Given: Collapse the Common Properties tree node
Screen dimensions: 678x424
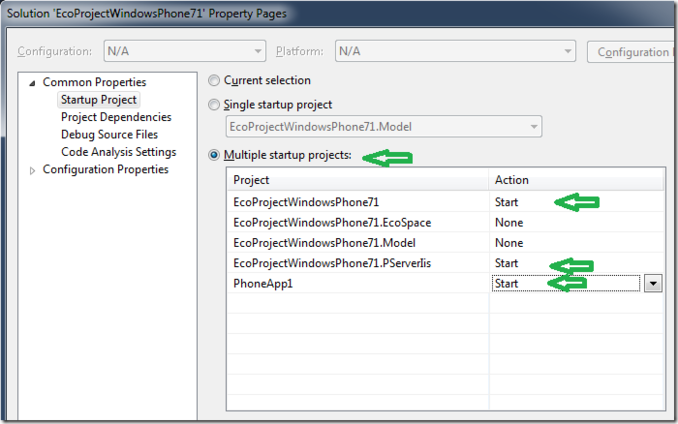Looking at the screenshot, I should 32,83.
